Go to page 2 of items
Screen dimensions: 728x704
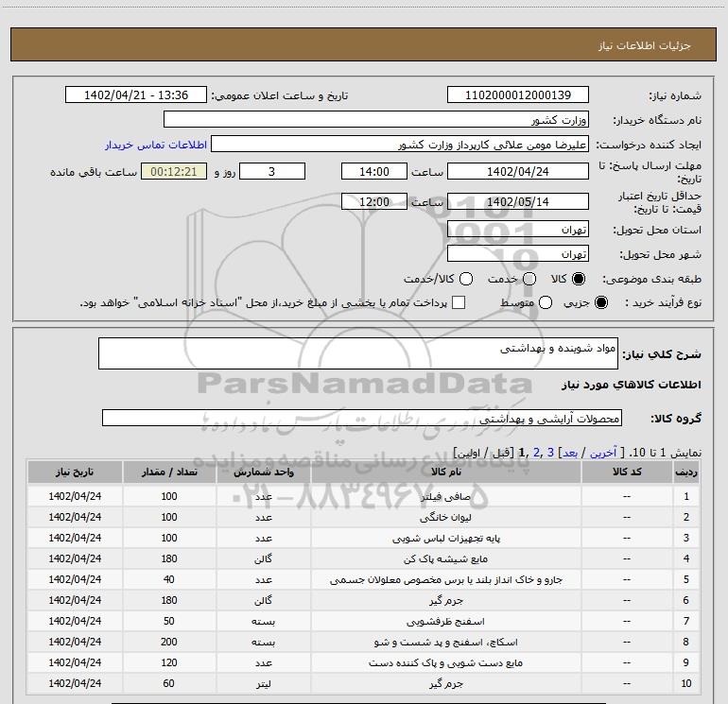pyautogui.click(x=537, y=453)
